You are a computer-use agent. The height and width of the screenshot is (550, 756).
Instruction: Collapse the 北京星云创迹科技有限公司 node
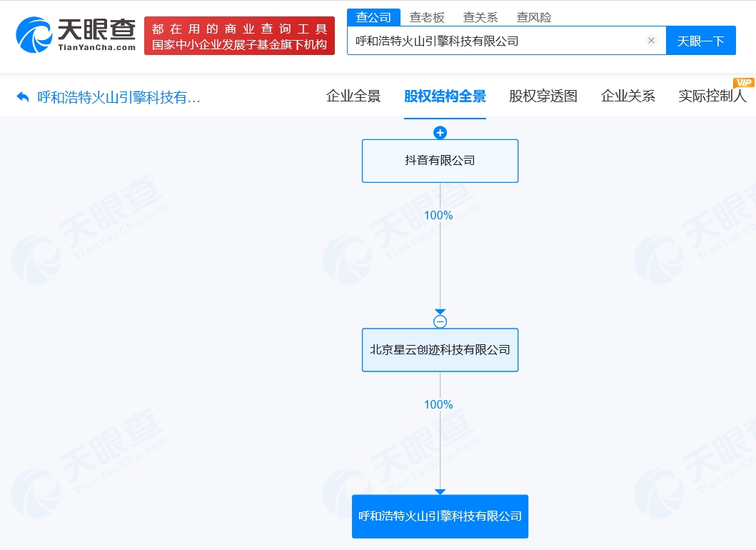(440, 321)
